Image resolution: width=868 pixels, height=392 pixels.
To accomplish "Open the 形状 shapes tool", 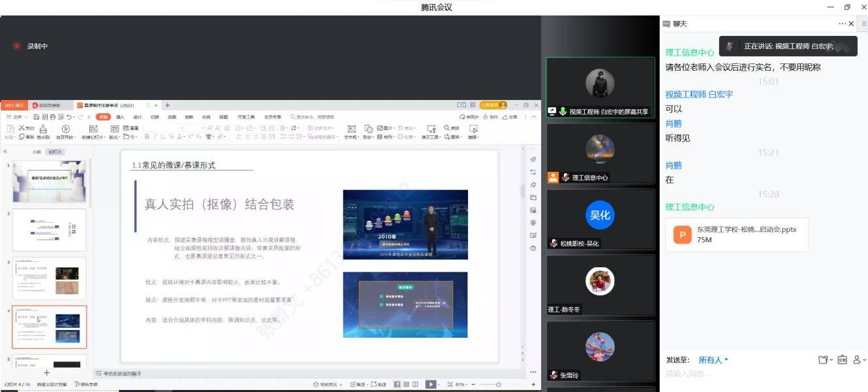I will [x=368, y=133].
